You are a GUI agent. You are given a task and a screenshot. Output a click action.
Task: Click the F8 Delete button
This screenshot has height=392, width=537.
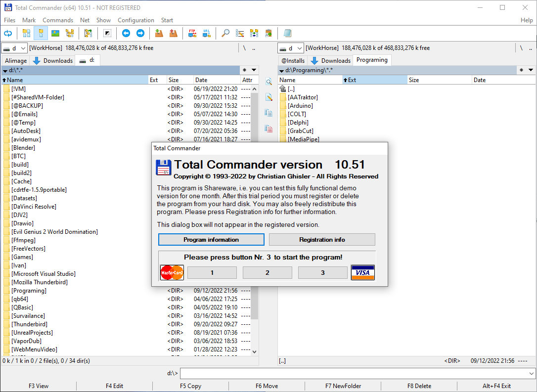click(419, 386)
